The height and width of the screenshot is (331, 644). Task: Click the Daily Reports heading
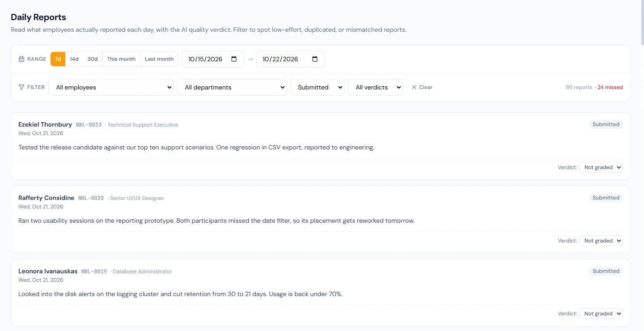[x=38, y=17]
